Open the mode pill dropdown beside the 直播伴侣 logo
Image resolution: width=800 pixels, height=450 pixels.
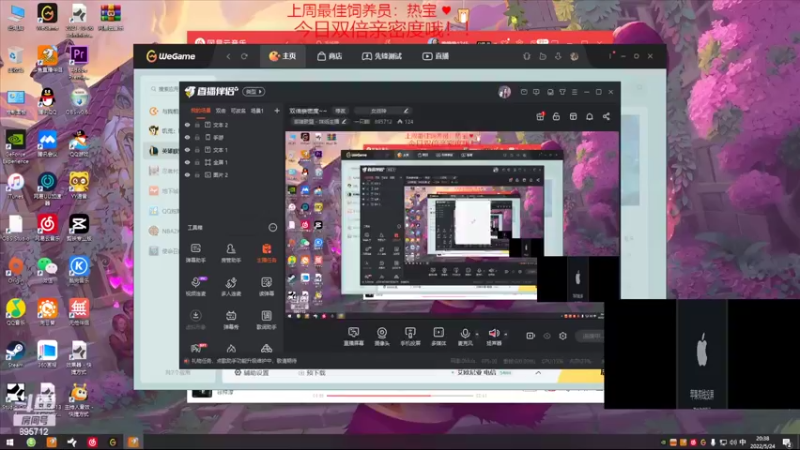(254, 92)
